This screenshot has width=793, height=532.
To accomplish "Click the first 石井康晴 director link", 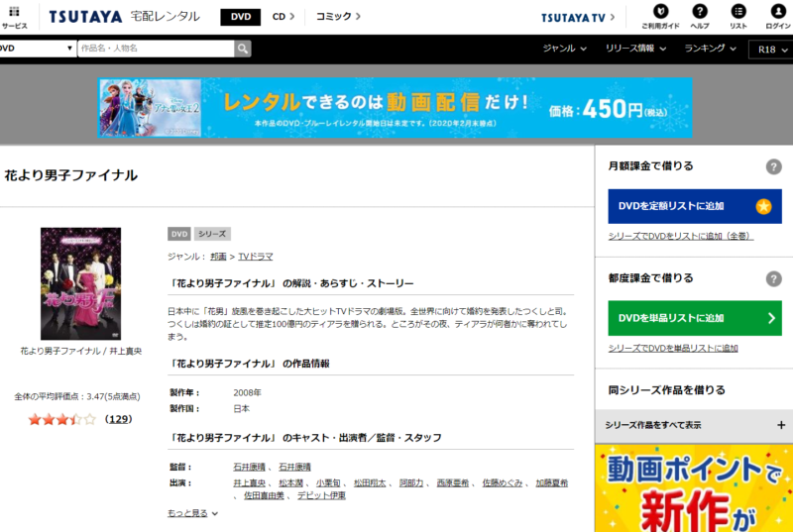I will pyautogui.click(x=249, y=467).
